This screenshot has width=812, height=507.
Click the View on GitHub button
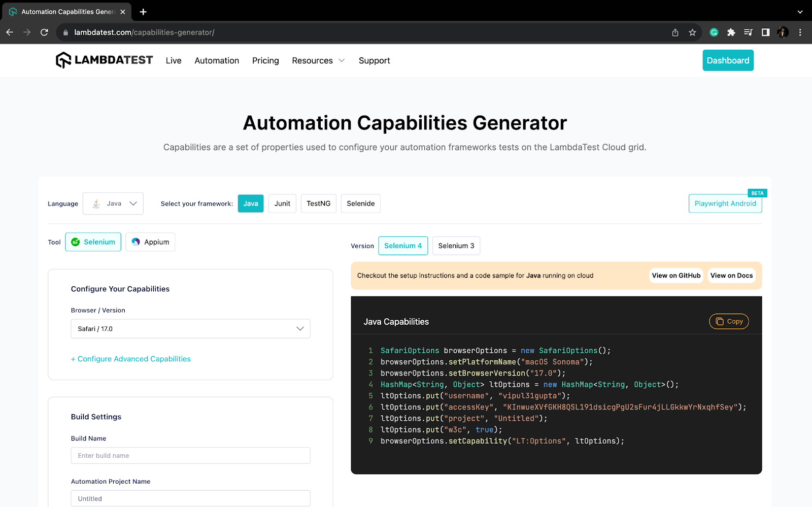coord(676,275)
